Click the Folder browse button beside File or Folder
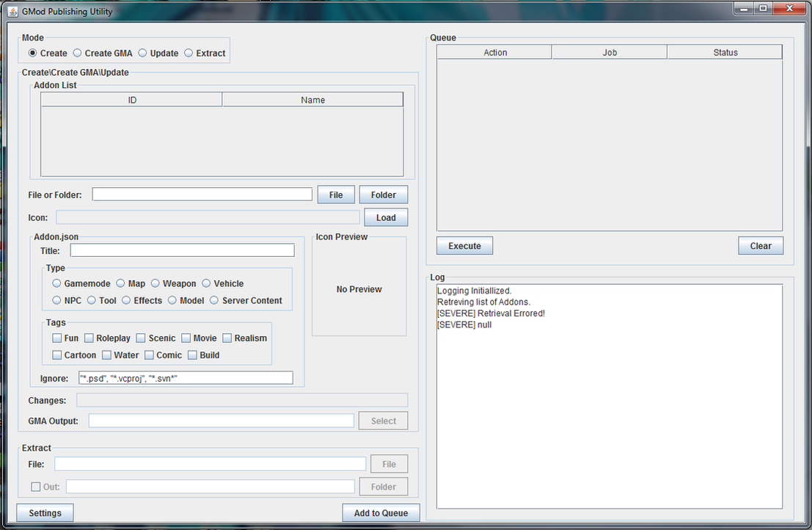 [383, 195]
